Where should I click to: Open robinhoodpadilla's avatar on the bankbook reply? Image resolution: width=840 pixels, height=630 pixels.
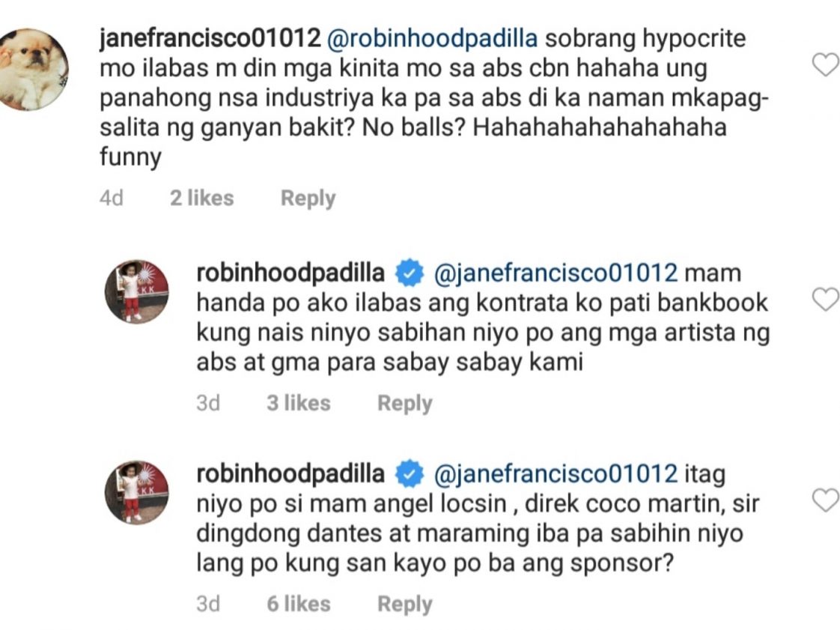[x=136, y=292]
